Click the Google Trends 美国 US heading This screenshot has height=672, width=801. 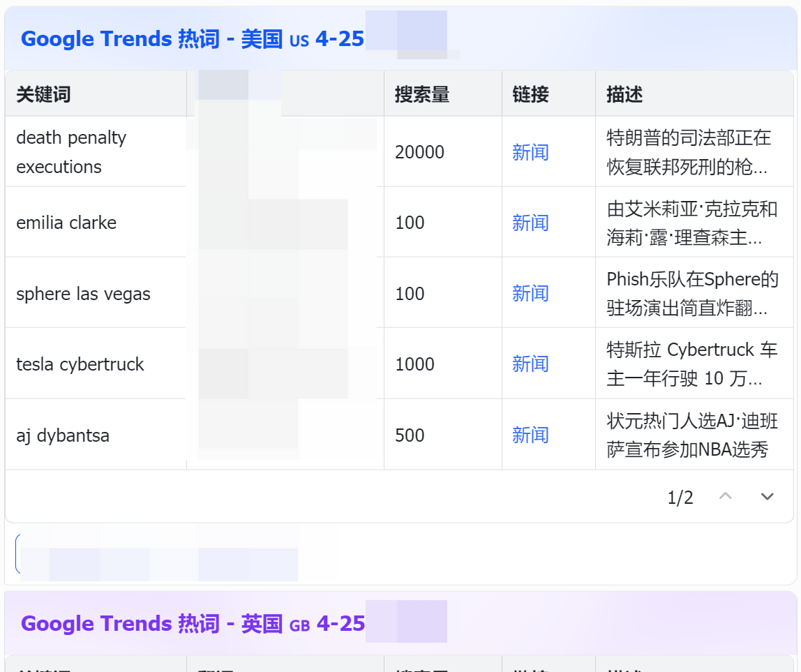pyautogui.click(x=193, y=38)
